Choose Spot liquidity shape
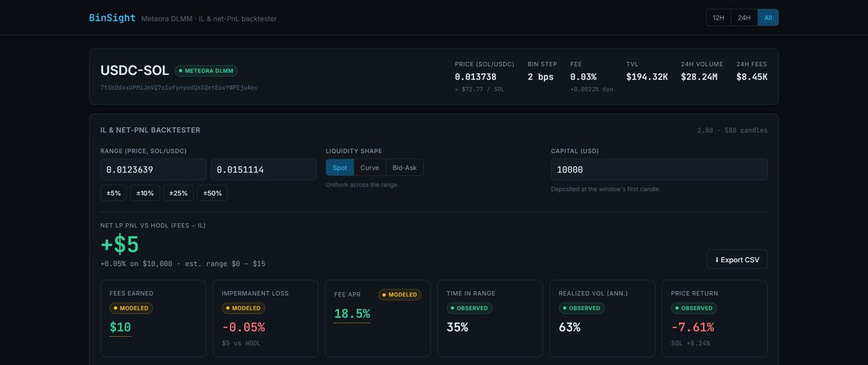868x365 pixels. pyautogui.click(x=339, y=167)
